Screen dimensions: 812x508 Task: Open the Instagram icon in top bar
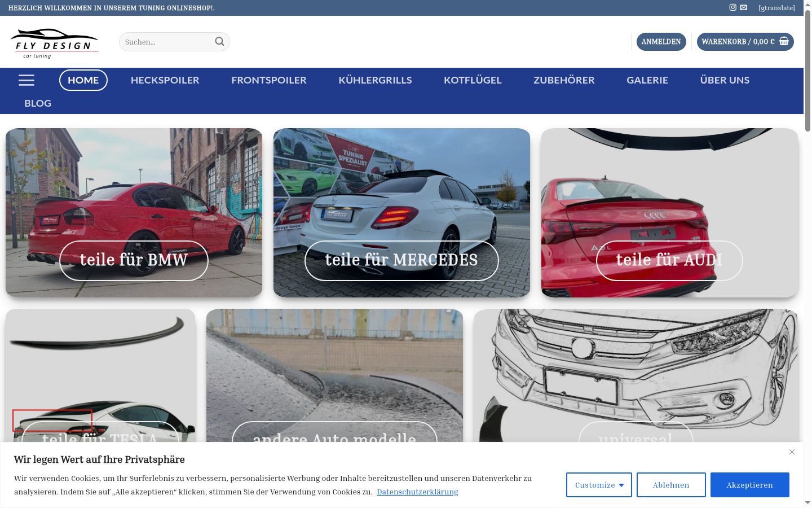click(733, 7)
